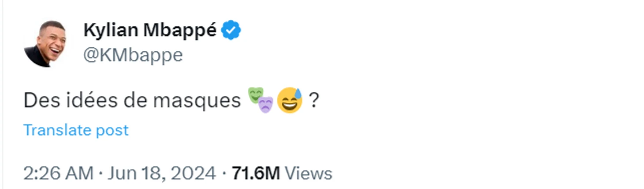Click the word "Mbappé" in the display name
The image size is (644, 189).
pos(180,31)
